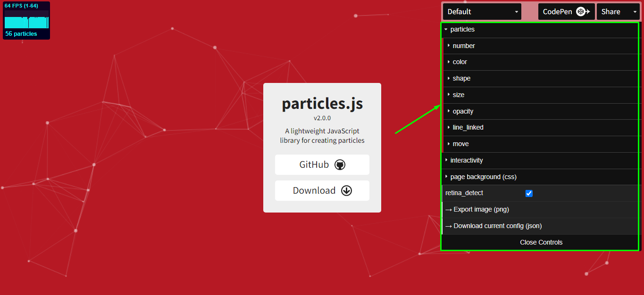
Task: Click the circular download arrow icon
Action: [346, 190]
